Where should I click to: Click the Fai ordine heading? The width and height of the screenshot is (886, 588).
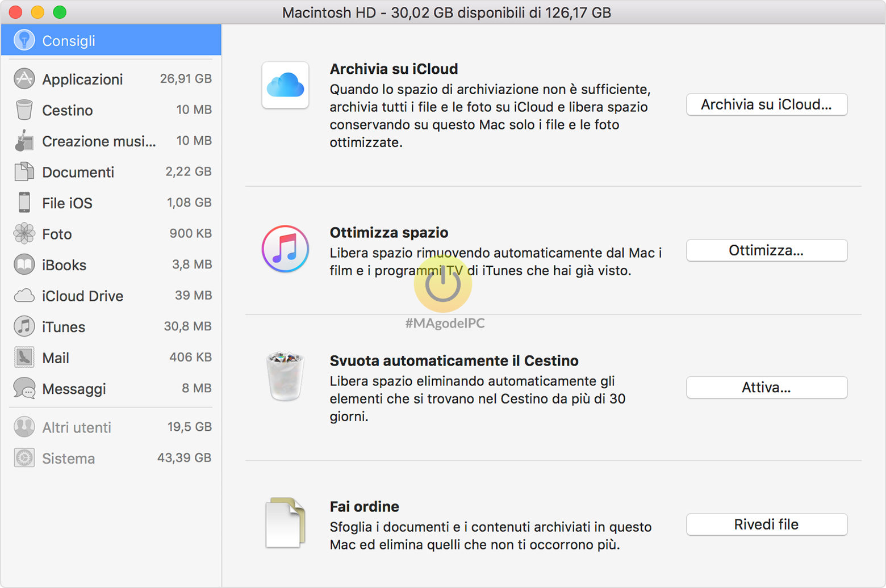click(364, 506)
